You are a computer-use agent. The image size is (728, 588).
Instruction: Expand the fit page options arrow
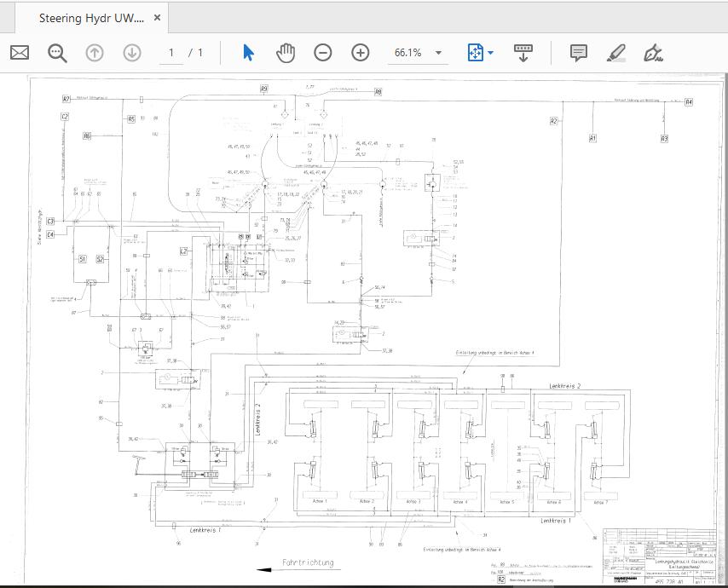[491, 53]
